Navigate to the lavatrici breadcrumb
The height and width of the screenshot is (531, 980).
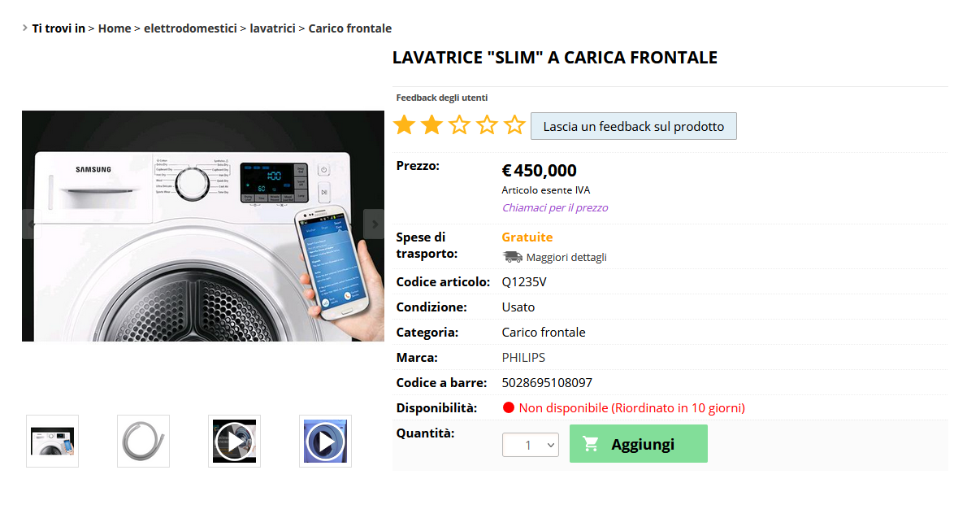click(x=272, y=28)
